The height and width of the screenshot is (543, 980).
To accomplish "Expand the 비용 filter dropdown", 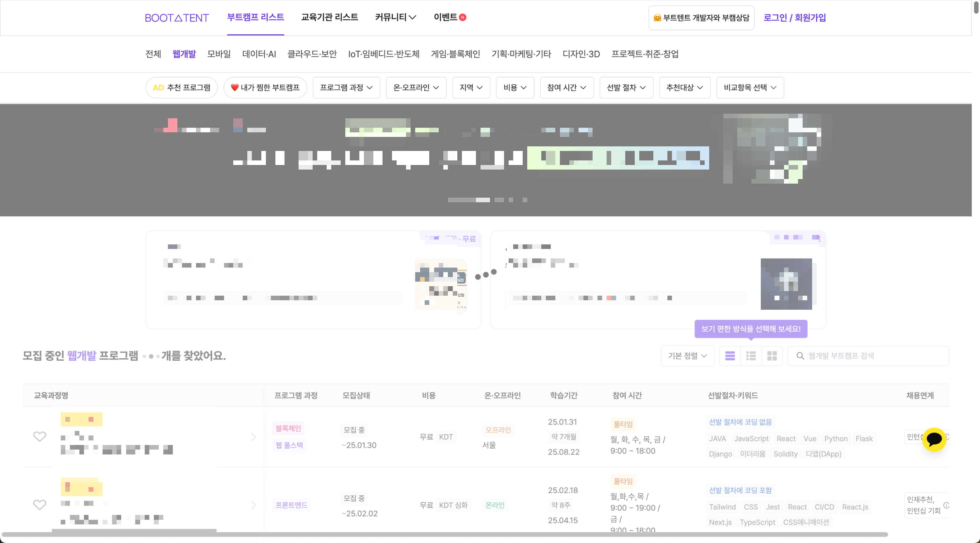I will click(515, 88).
